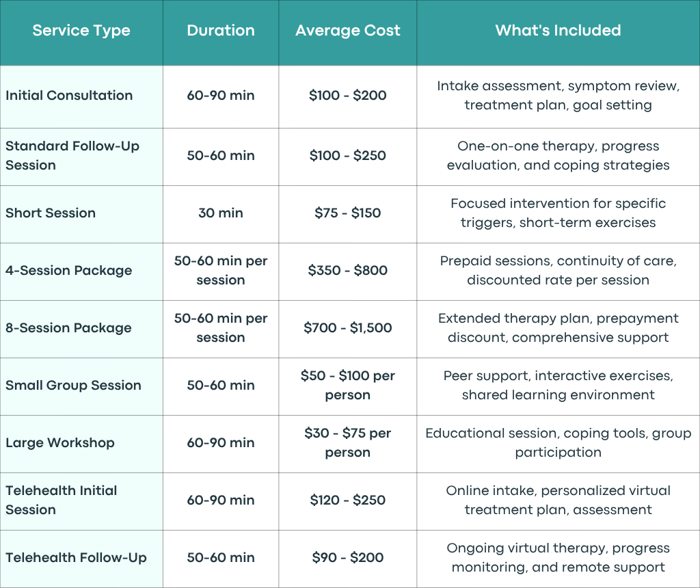The width and height of the screenshot is (700, 588).
Task: Select the Duration column header
Action: [221, 30]
